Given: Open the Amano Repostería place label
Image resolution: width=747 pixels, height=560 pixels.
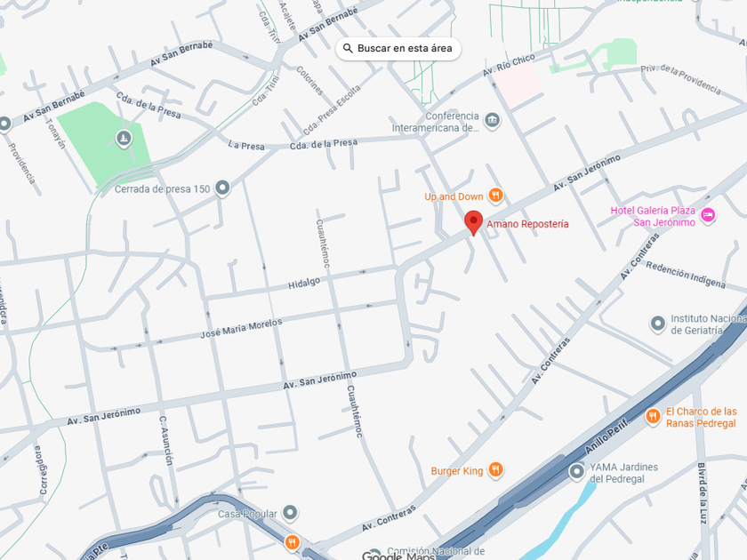Looking at the screenshot, I should click(527, 224).
